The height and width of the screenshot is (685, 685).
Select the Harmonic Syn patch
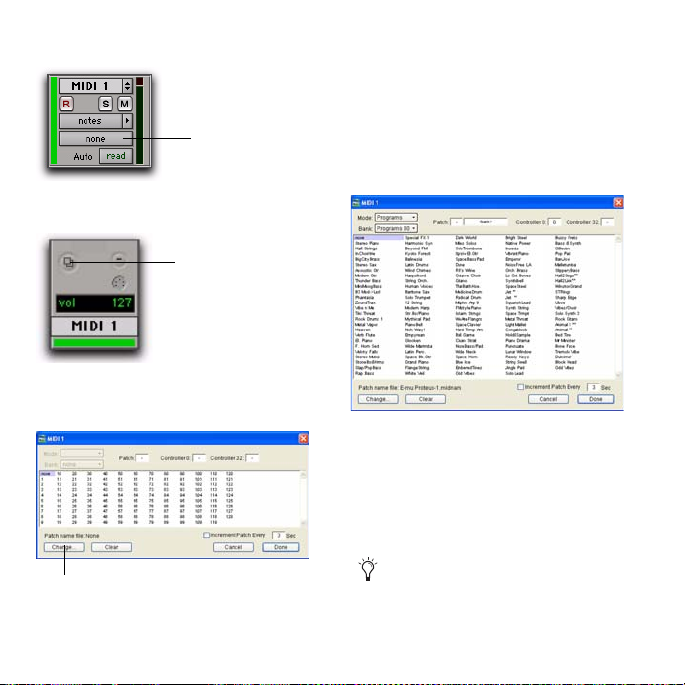tap(419, 243)
